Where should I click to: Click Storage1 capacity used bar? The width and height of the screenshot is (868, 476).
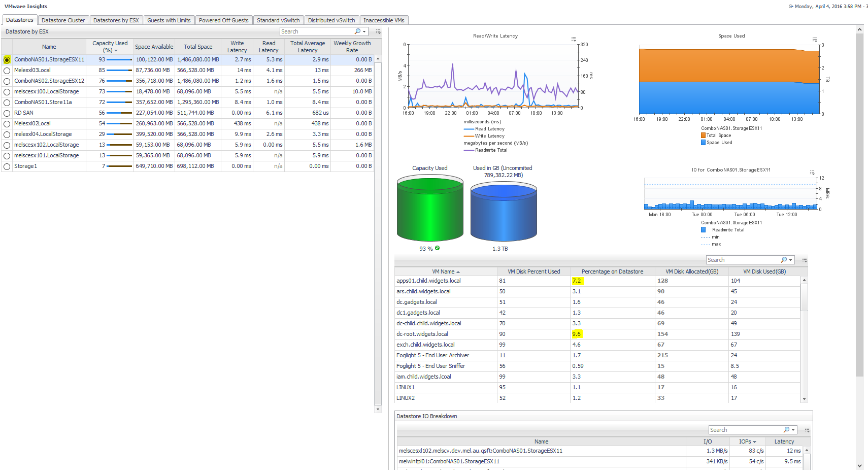pos(119,166)
